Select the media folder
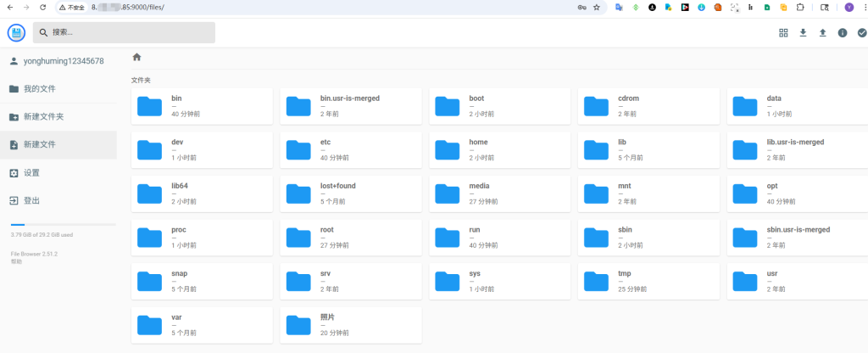This screenshot has height=353, width=868. point(500,193)
